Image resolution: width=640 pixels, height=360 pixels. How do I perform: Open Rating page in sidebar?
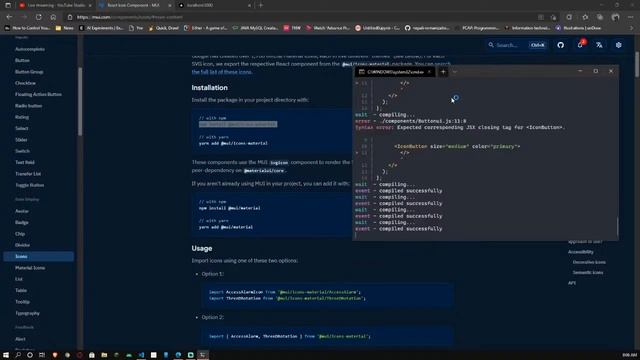(22, 117)
